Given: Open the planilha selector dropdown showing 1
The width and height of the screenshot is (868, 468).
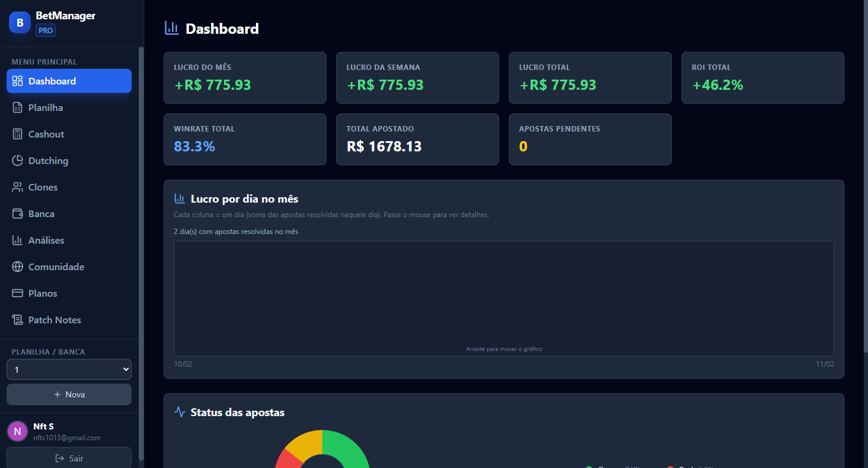Looking at the screenshot, I should [x=68, y=369].
